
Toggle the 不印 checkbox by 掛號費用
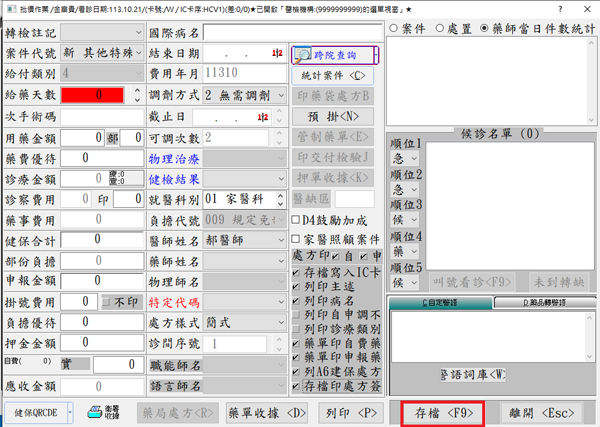107,301
